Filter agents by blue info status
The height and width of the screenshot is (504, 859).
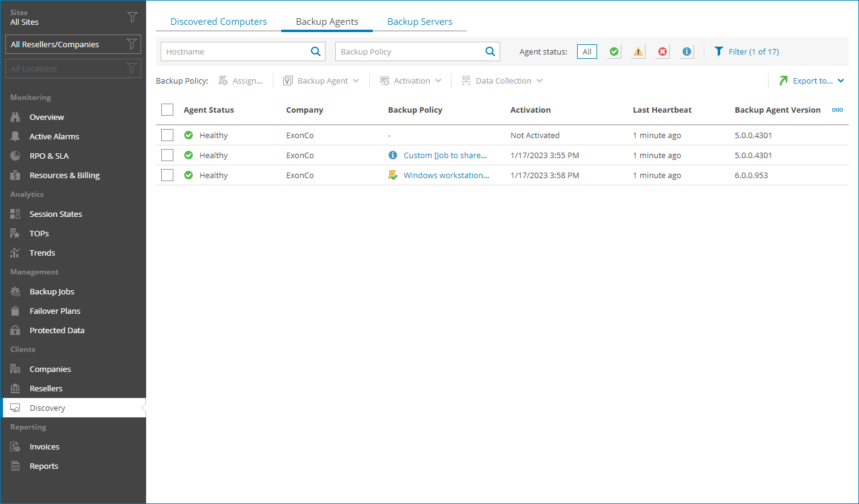[687, 51]
